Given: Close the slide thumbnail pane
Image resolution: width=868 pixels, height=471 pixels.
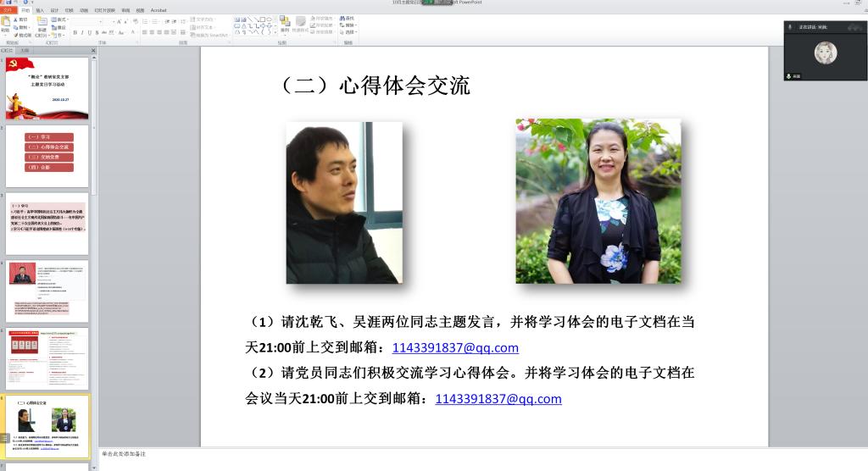Looking at the screenshot, I should point(93,51).
